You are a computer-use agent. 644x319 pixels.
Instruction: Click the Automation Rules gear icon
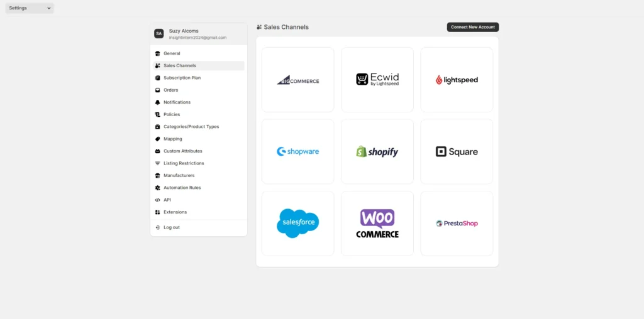coord(157,188)
